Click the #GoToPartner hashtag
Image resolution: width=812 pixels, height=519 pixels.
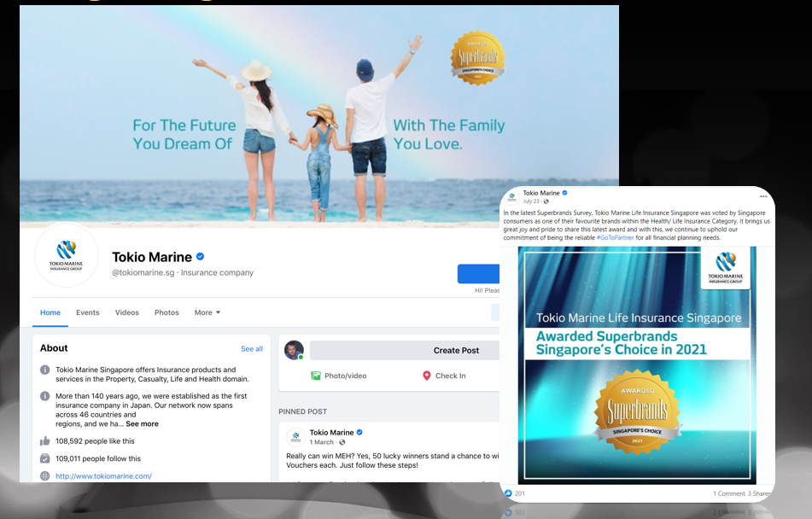click(x=616, y=238)
